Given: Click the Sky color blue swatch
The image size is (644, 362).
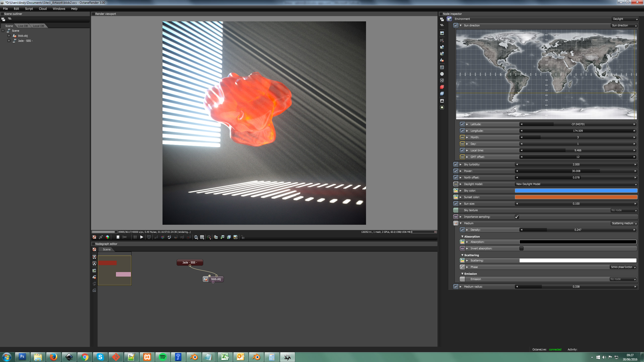Looking at the screenshot, I should (576, 191).
